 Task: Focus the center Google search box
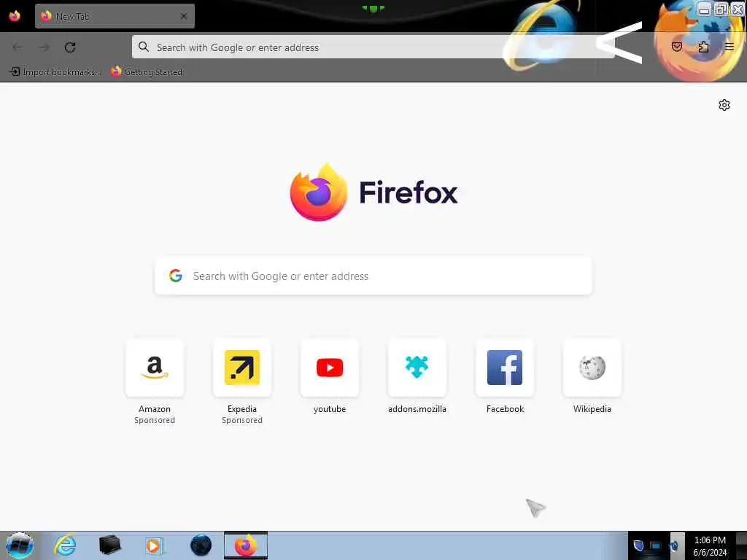pyautogui.click(x=373, y=276)
